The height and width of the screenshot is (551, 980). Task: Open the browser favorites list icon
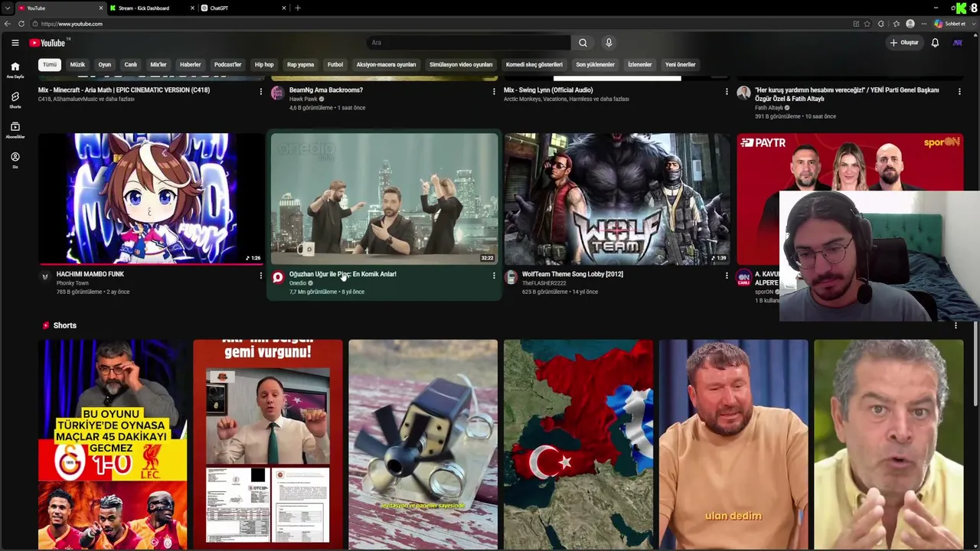(x=896, y=24)
